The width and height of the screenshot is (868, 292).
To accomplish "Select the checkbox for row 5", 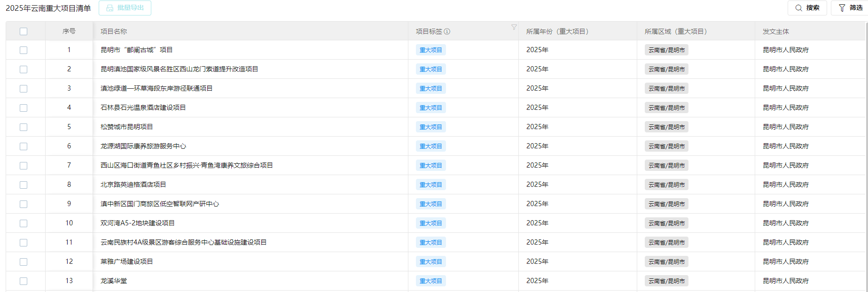I will pyautogui.click(x=23, y=127).
